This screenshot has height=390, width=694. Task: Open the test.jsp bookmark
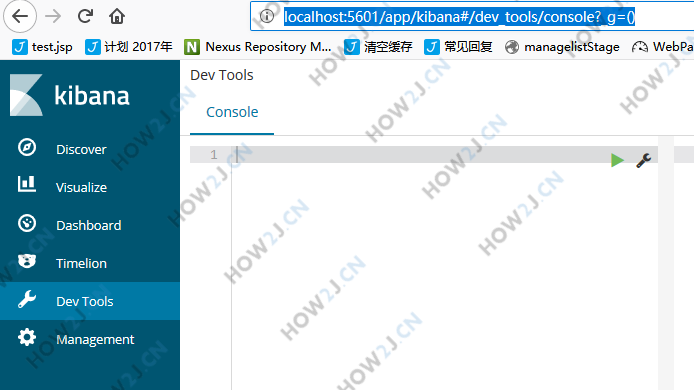[42, 46]
